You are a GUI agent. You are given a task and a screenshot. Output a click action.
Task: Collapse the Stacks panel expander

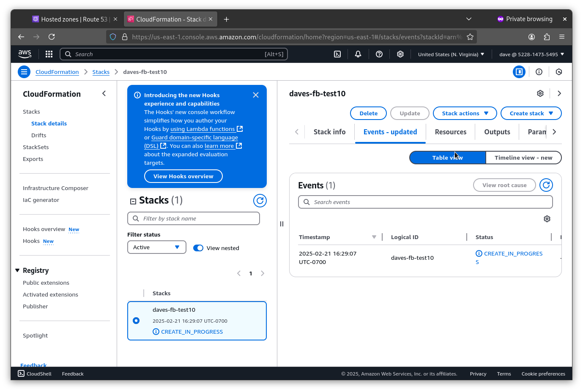tap(133, 201)
